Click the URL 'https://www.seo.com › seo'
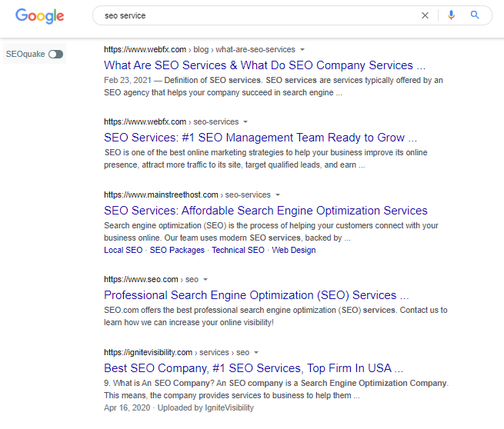 pyautogui.click(x=151, y=280)
